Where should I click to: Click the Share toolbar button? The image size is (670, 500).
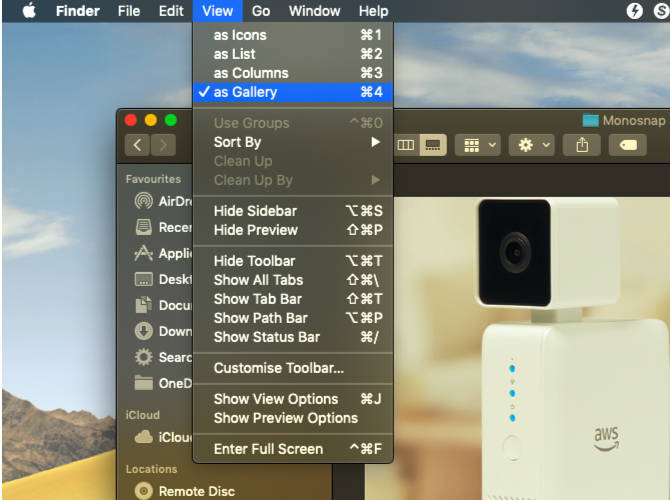click(582, 145)
